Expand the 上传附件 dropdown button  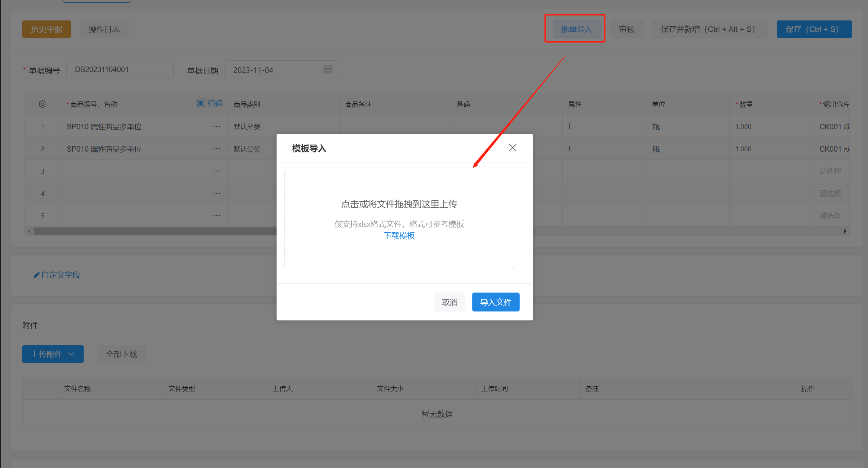[53, 354]
